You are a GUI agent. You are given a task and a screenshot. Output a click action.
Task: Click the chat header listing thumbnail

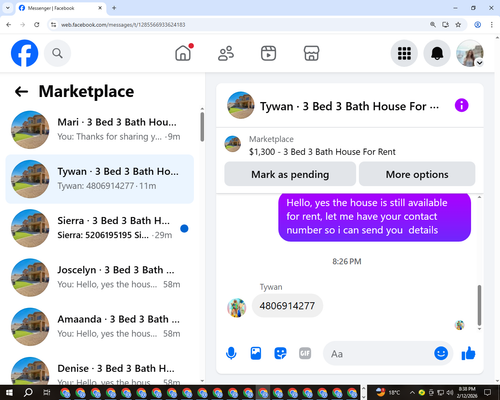tap(241, 105)
